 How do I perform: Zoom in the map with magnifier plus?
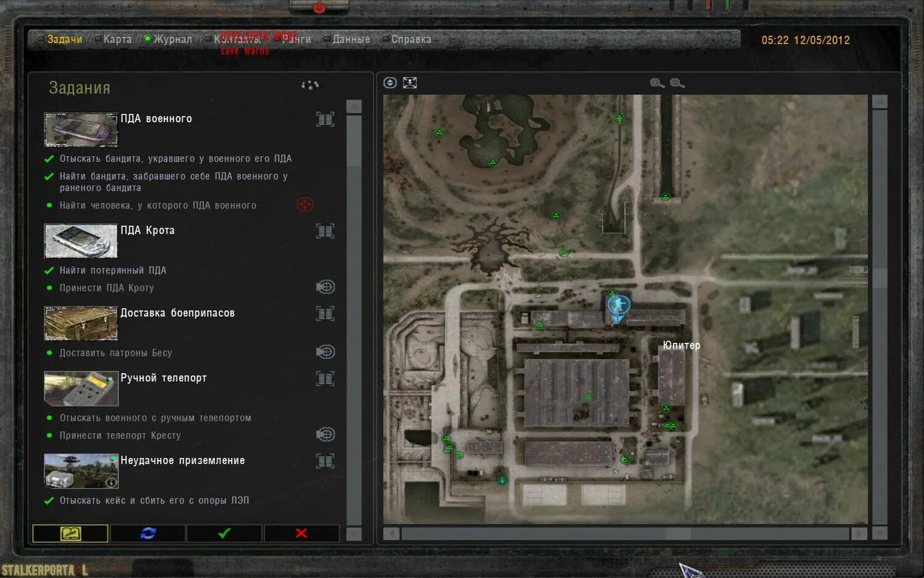(657, 83)
